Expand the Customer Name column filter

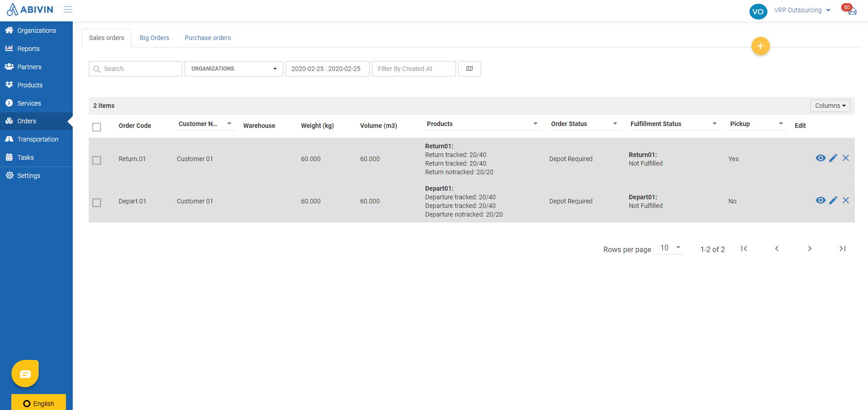coord(229,123)
